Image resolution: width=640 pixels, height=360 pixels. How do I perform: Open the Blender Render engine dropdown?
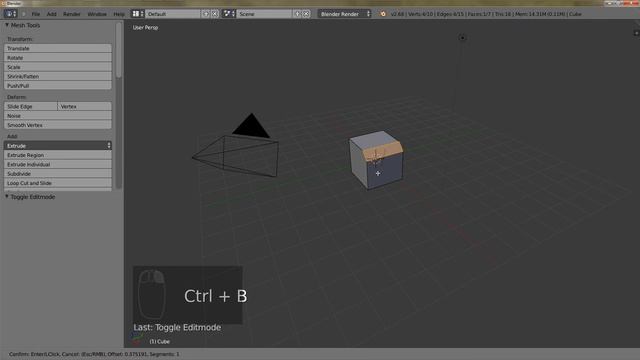tap(344, 14)
